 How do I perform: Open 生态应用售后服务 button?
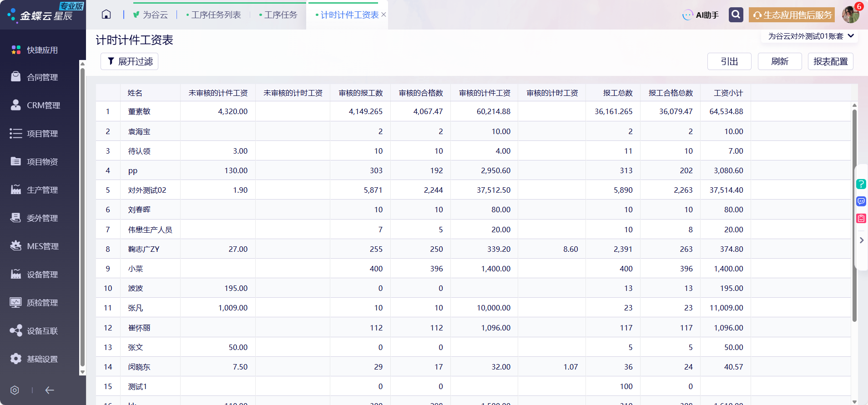[x=792, y=15]
